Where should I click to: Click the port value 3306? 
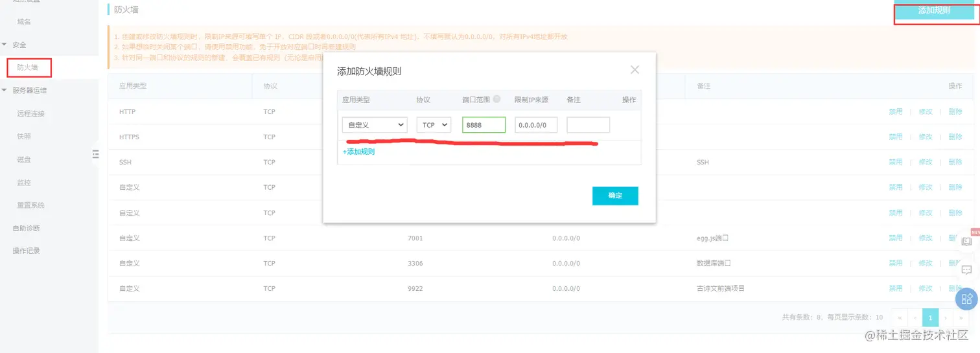[415, 263]
